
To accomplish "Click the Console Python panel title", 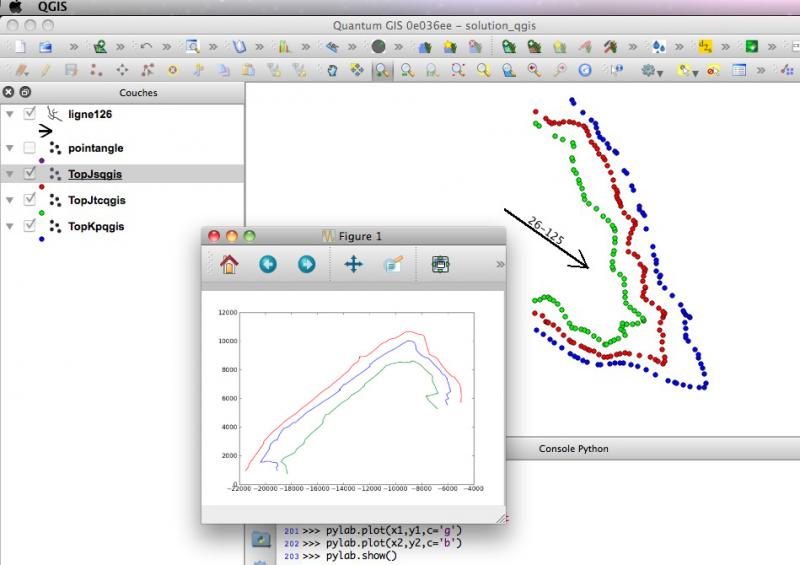I will 573,449.
